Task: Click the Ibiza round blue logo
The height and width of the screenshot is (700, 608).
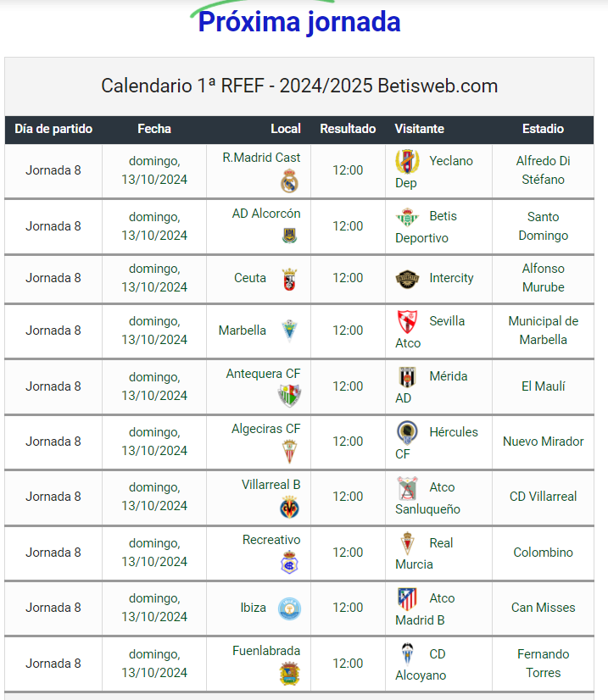Action: pos(289,609)
